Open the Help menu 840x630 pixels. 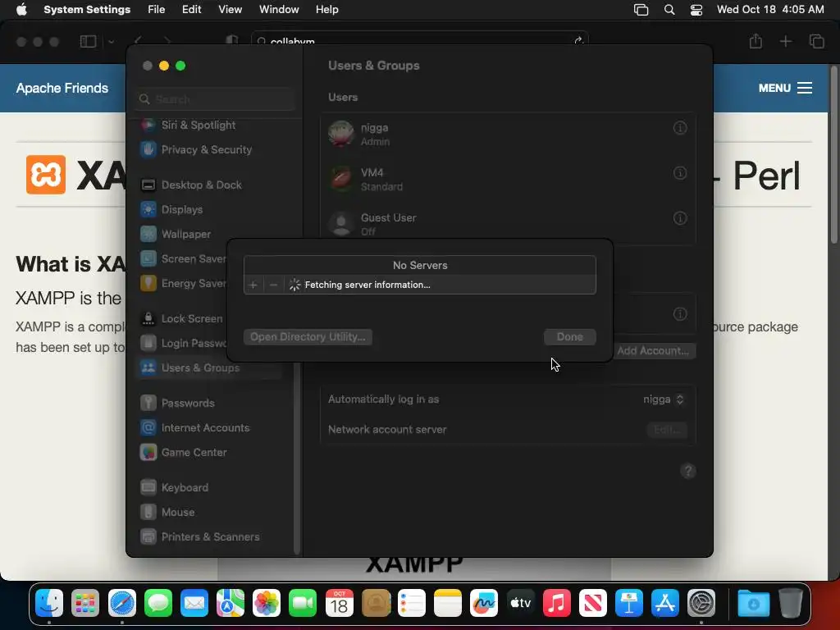coord(326,10)
